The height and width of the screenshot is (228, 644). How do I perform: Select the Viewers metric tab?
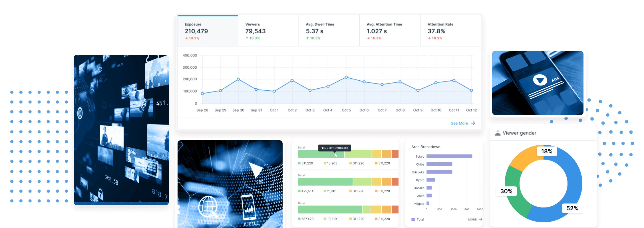[x=268, y=31]
